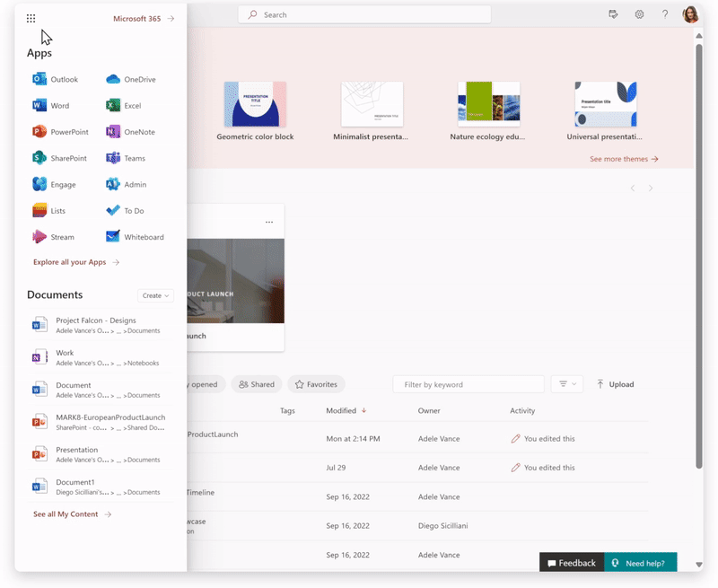The image size is (718, 588).
Task: Go to next recommended item arrow
Action: [651, 189]
